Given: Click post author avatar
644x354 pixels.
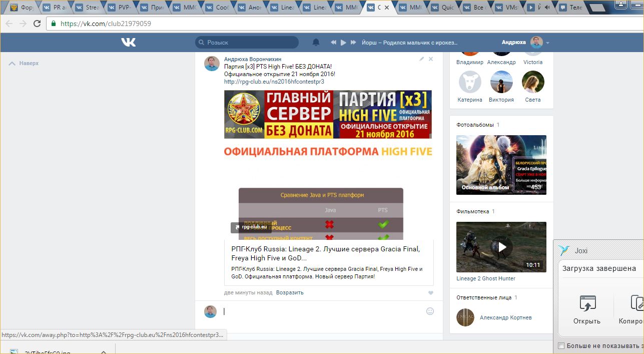Looking at the screenshot, I should 212,64.
